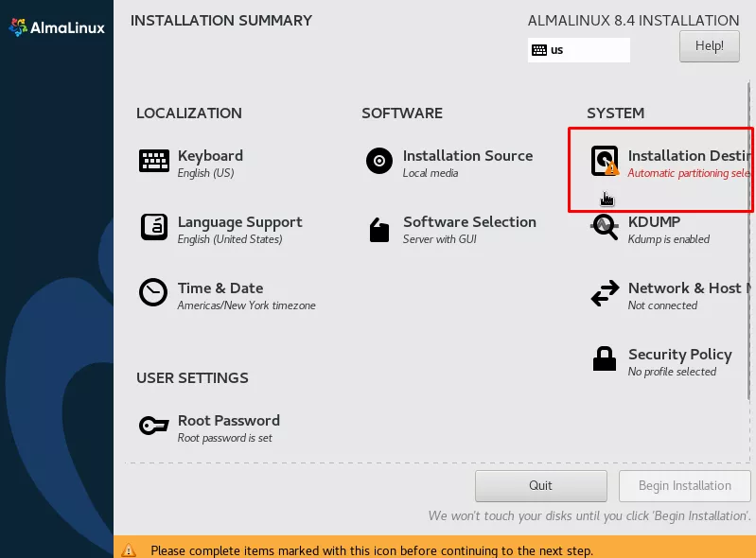The width and height of the screenshot is (756, 558).
Task: Open the Software Selection package icon
Action: tap(379, 230)
